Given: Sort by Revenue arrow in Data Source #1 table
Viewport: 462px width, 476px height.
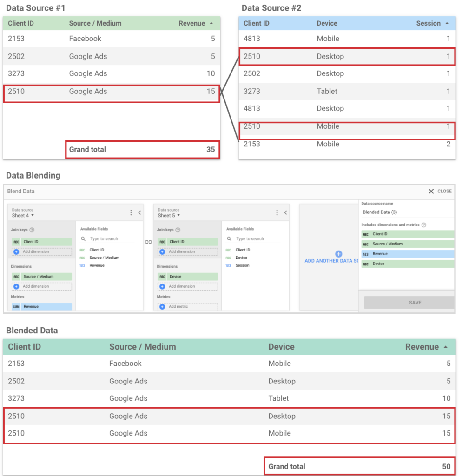Looking at the screenshot, I should pos(211,23).
